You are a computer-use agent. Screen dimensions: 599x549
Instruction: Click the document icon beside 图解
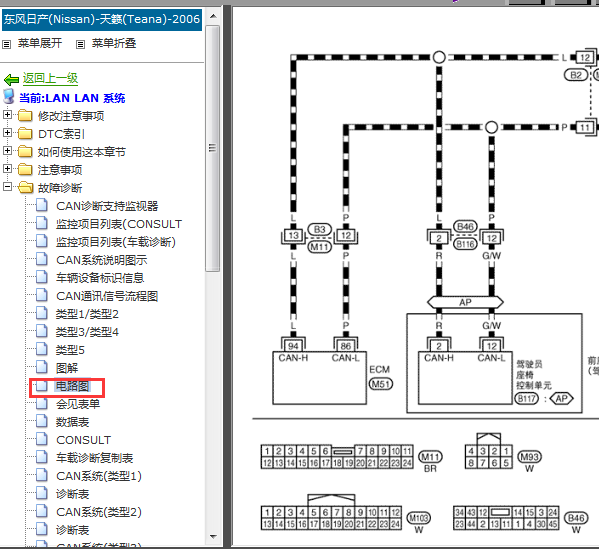[42, 367]
